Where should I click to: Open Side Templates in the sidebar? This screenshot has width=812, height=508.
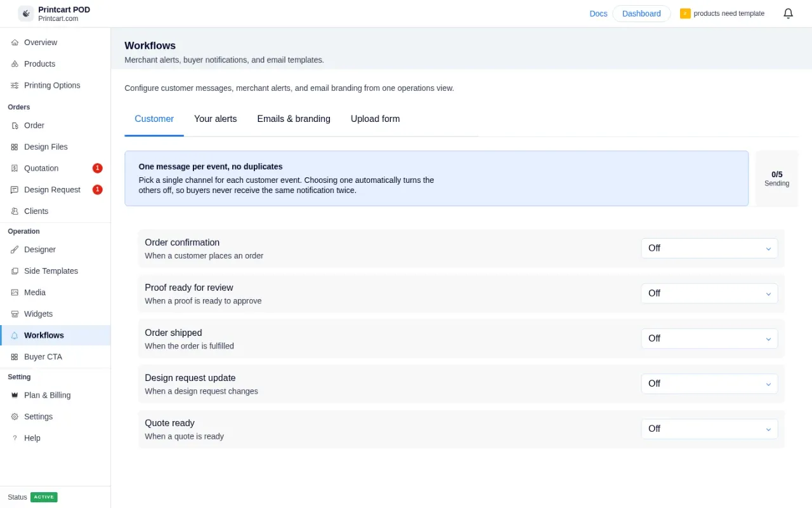click(55, 271)
